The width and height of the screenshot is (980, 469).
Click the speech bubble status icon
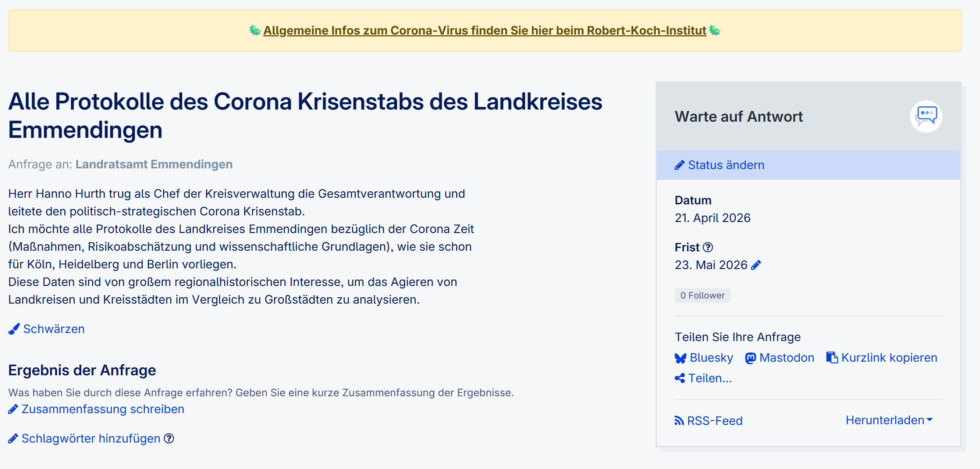click(x=926, y=116)
